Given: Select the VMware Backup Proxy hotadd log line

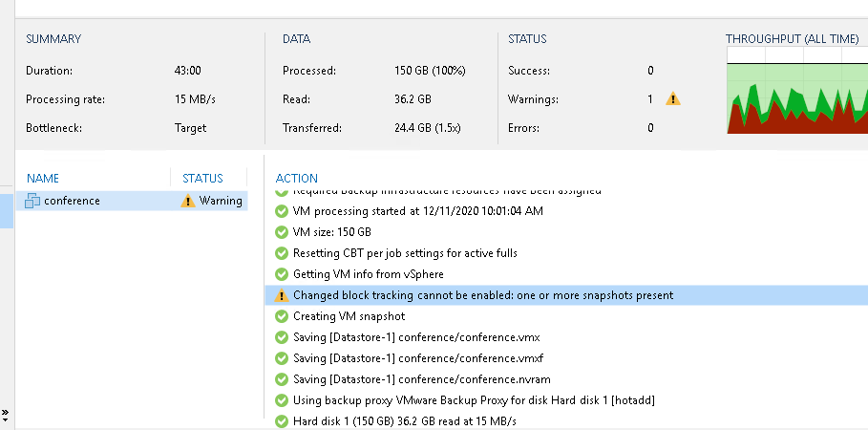Looking at the screenshot, I should (x=473, y=400).
